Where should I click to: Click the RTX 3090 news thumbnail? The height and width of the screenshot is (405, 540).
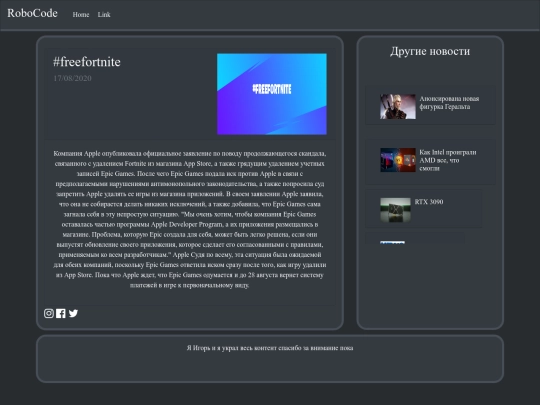coord(395,210)
